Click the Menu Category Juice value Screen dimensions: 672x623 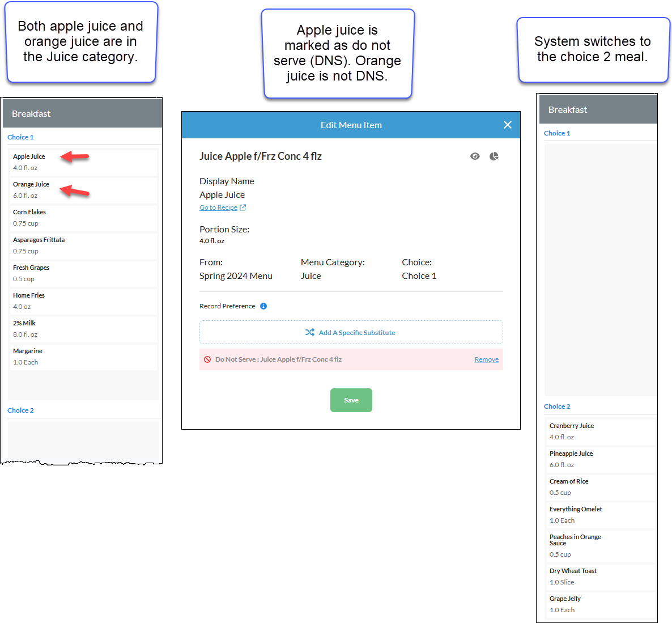pyautogui.click(x=311, y=276)
